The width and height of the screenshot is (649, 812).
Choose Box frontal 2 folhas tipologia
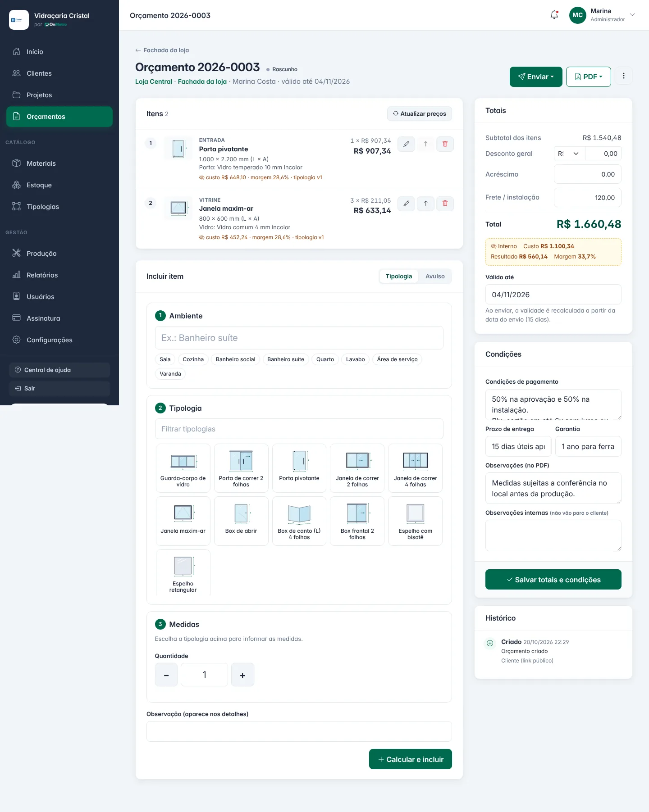(x=357, y=521)
